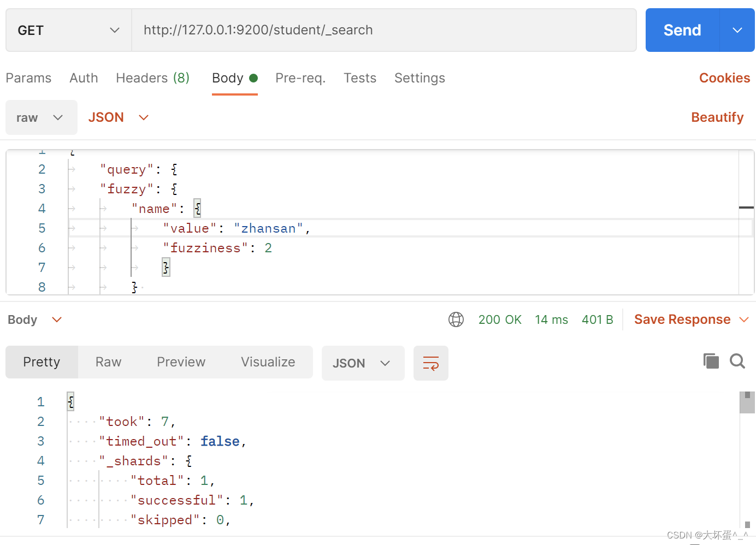
Task: Open the JSON language dropdown for request body
Action: [119, 117]
